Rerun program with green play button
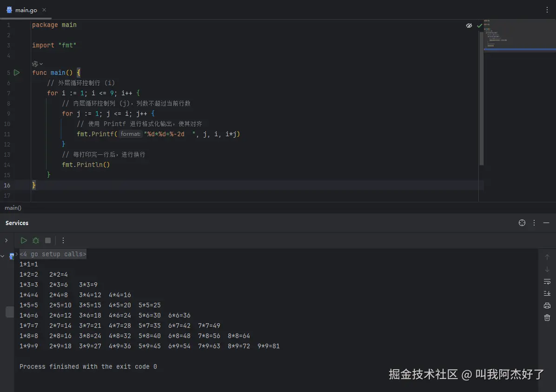Viewport: 556px width, 392px height. [23, 240]
